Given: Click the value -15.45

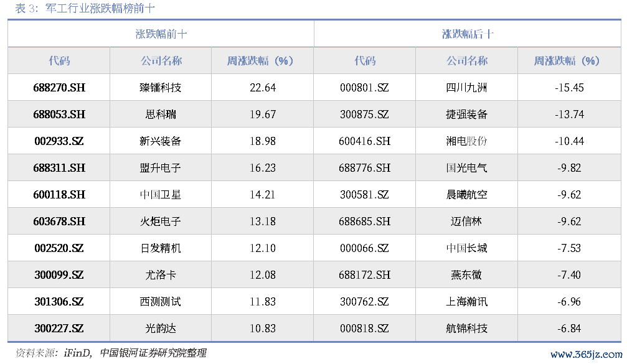Looking at the screenshot, I should pyautogui.click(x=570, y=88).
